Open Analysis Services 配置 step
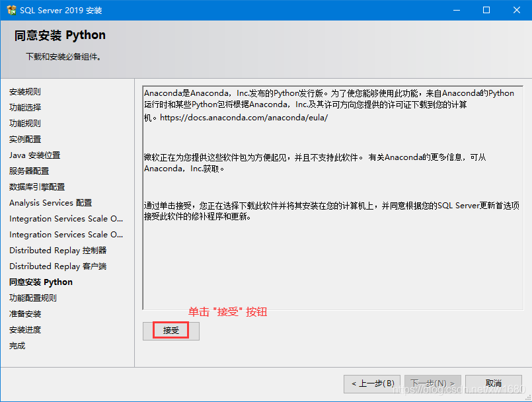This screenshot has height=402, width=532. tap(50, 203)
